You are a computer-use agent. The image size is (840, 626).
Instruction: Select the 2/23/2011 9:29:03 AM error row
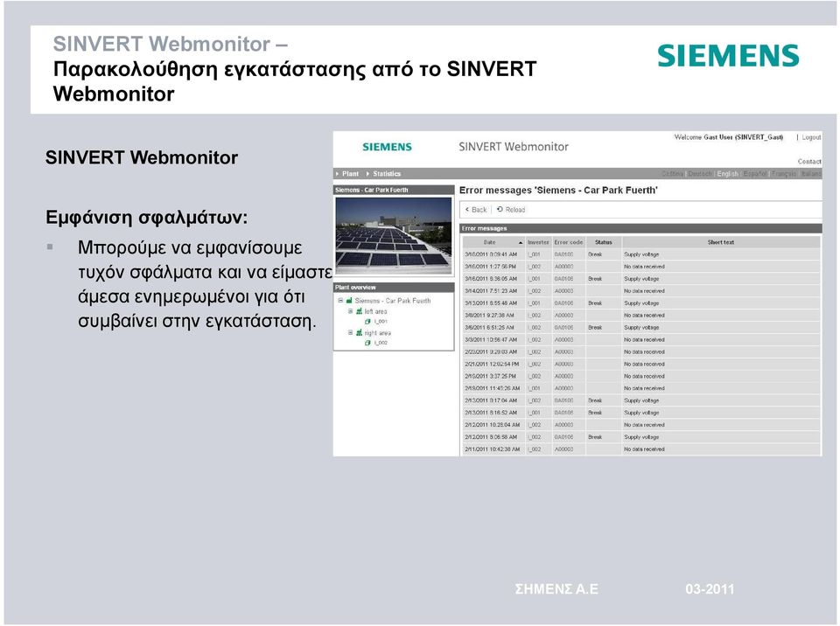[x=641, y=352]
